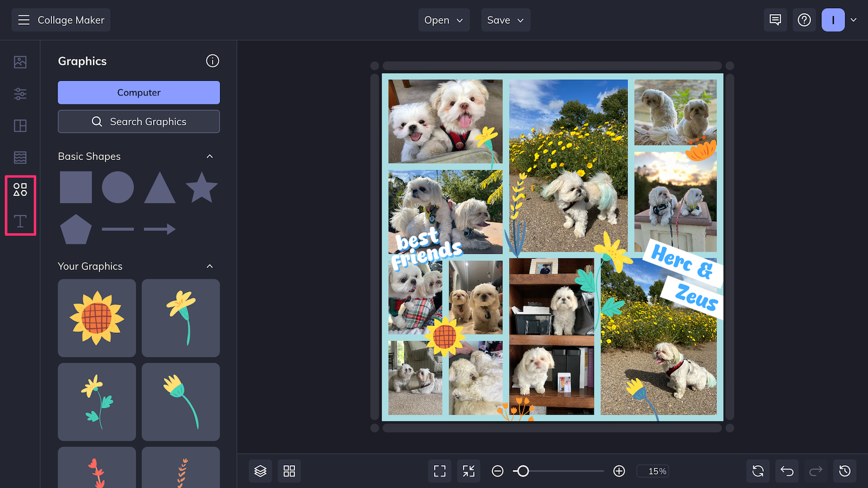
Task: Open the account dropdown at top right
Action: pos(853,20)
